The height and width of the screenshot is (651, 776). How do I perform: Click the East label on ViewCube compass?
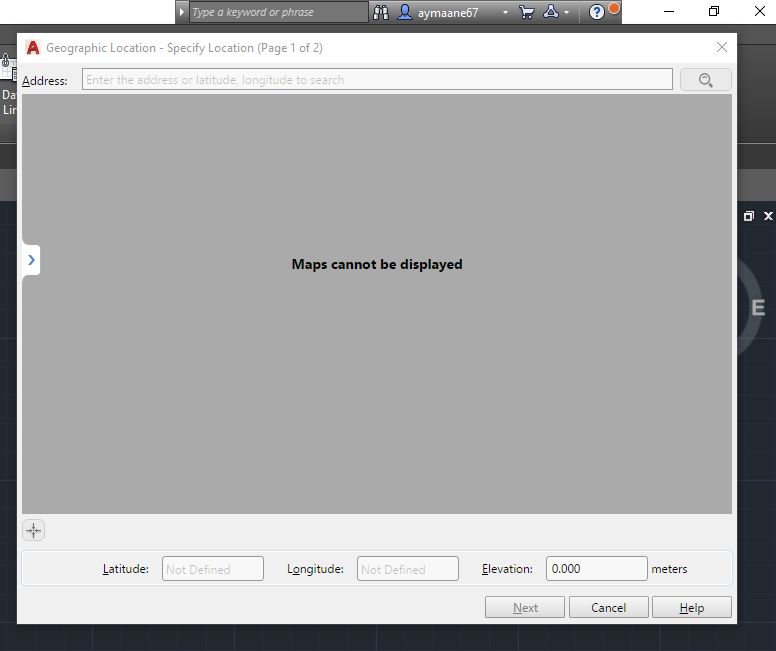758,308
